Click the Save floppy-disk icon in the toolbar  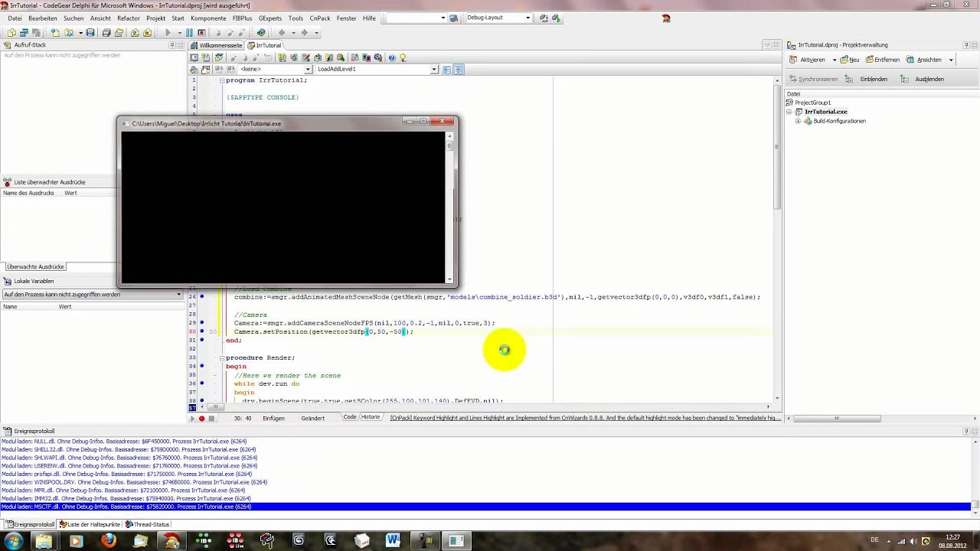(x=90, y=33)
